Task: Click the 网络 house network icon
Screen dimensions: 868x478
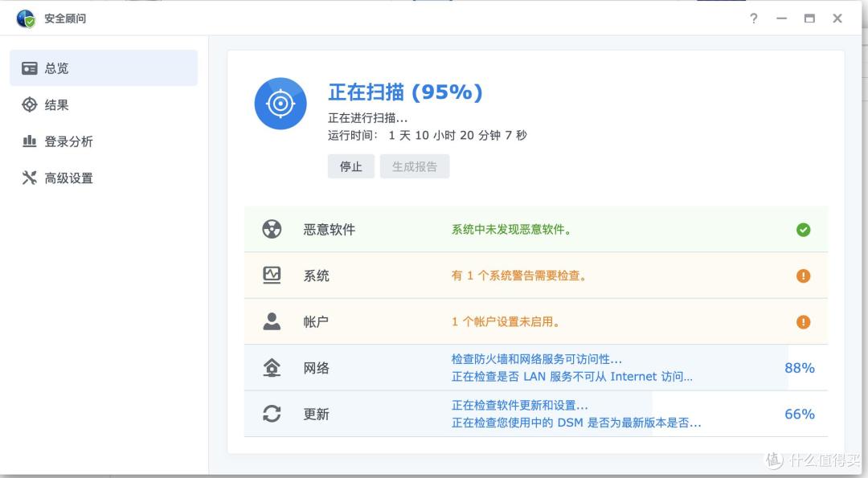Action: click(272, 367)
